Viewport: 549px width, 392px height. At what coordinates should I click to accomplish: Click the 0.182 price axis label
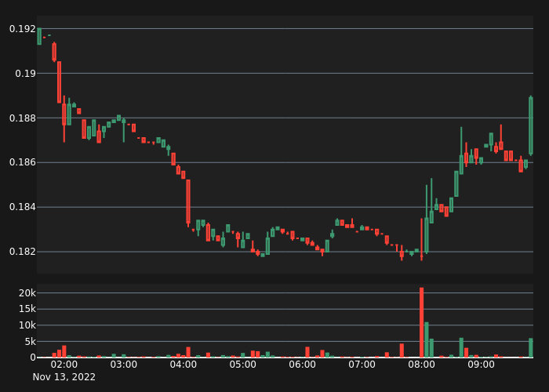click(23, 252)
